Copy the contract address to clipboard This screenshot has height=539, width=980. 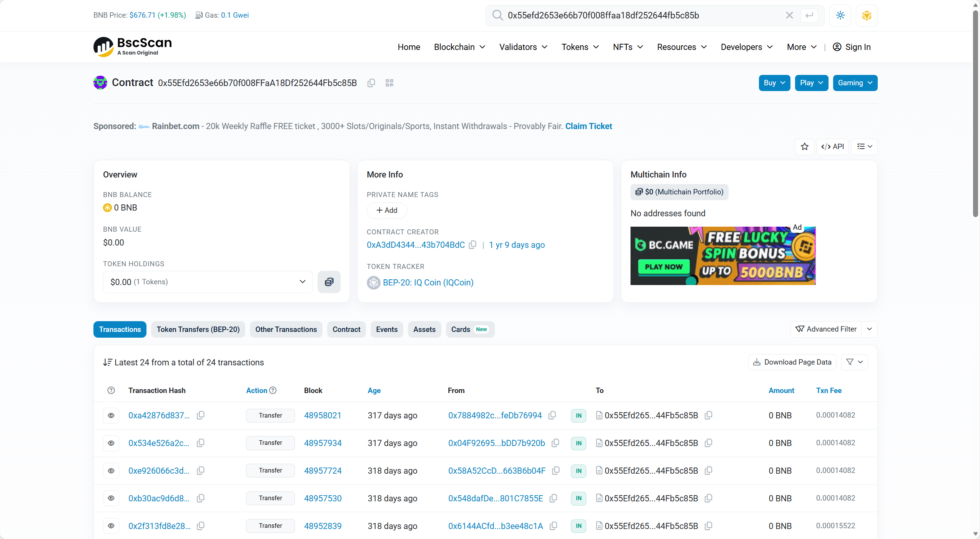click(x=371, y=83)
